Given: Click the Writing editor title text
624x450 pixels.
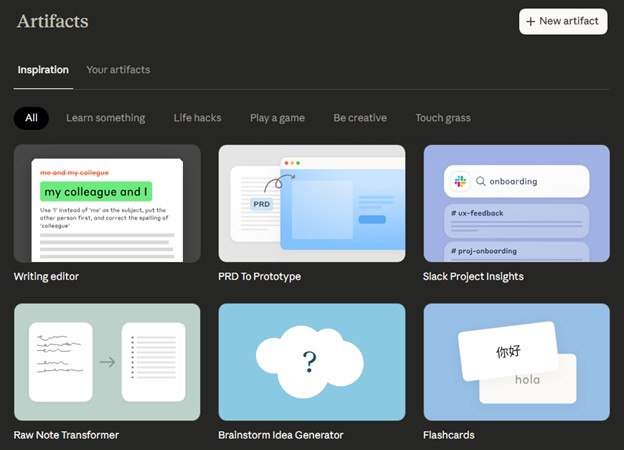Looking at the screenshot, I should pos(46,276).
